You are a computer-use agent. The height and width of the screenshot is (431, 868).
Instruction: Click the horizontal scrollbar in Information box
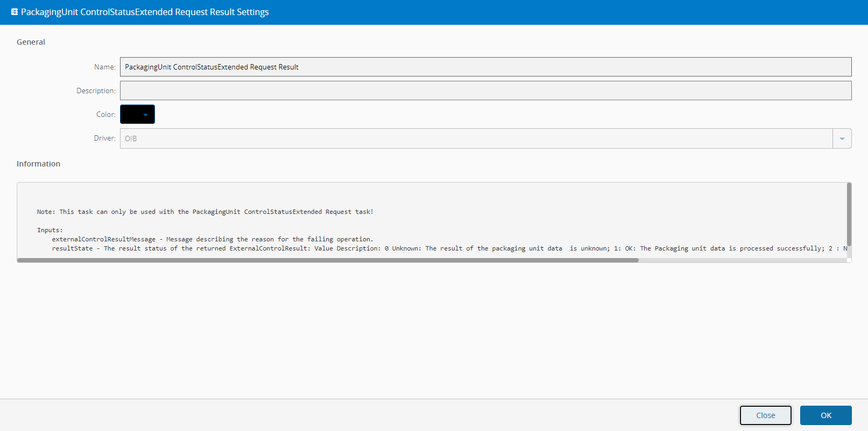pos(328,260)
